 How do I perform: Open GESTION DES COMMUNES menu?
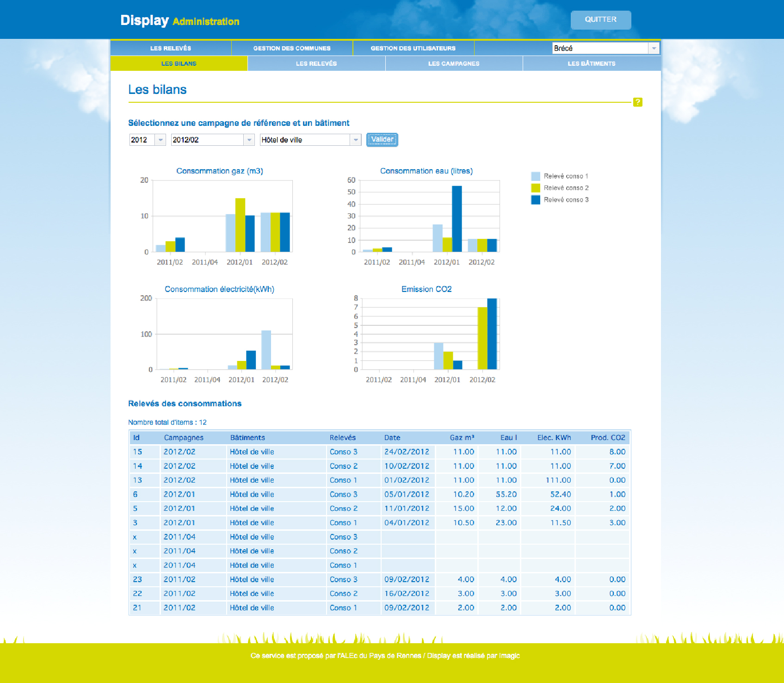pos(292,48)
